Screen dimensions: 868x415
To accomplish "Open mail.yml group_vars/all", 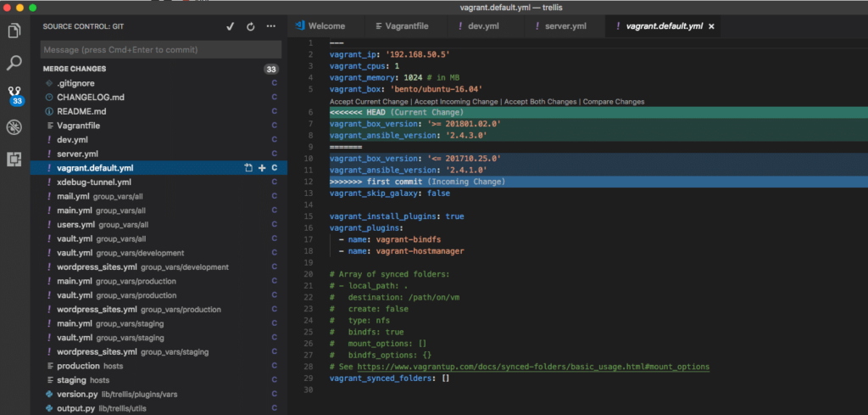I will 159,196.
